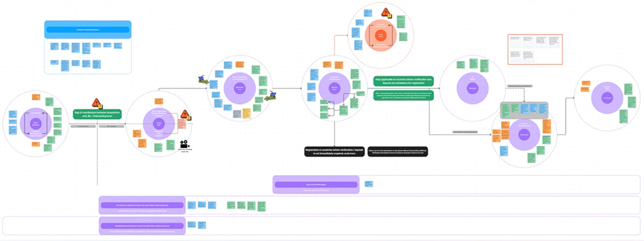Select the yellow sticky note in Registration circle
The image size is (644, 241).
click(246, 113)
